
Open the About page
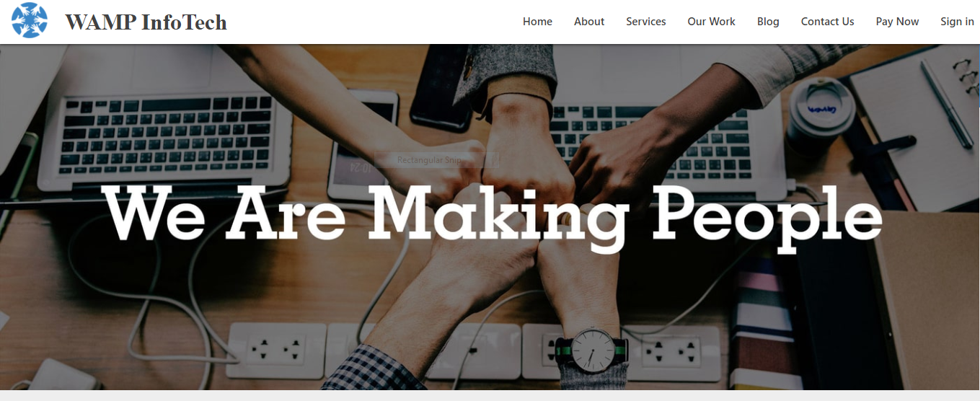[589, 22]
